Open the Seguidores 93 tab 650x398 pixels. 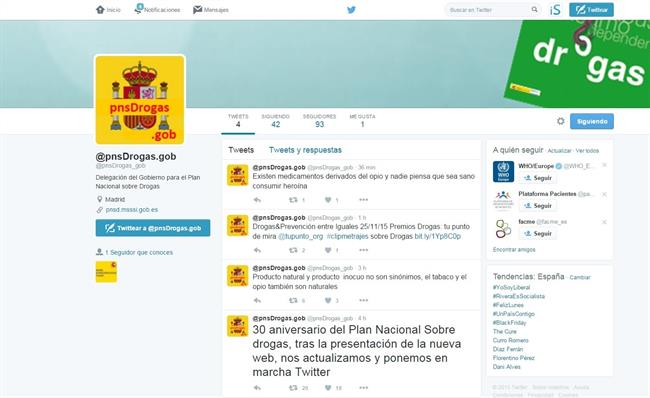coord(319,121)
